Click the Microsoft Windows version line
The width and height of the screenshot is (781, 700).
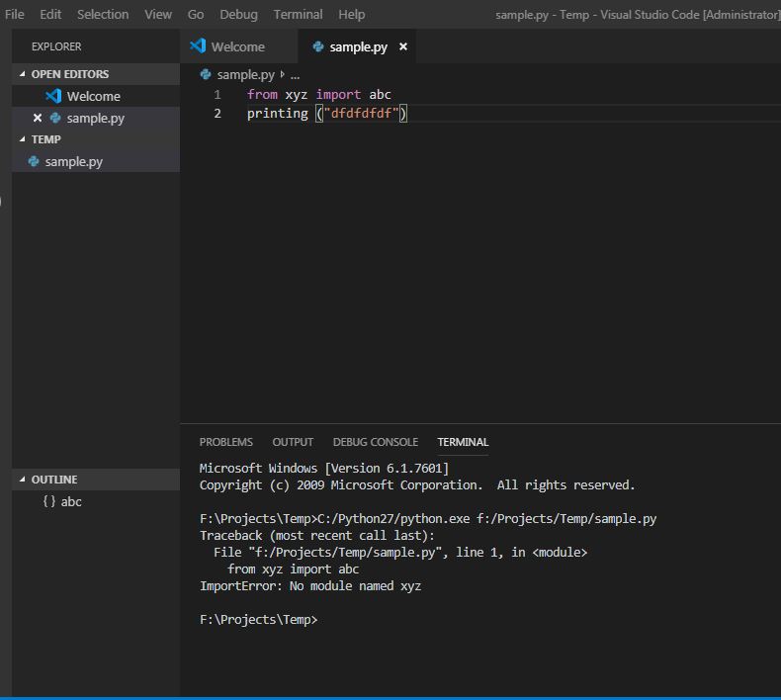point(324,469)
